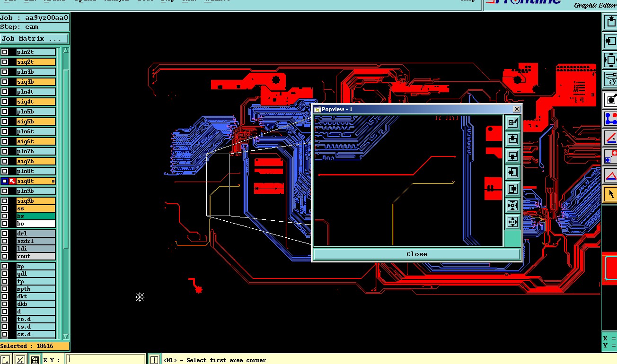617x364 pixels.
Task: Click the angle snap icon in bottom bar
Action: tap(20, 360)
